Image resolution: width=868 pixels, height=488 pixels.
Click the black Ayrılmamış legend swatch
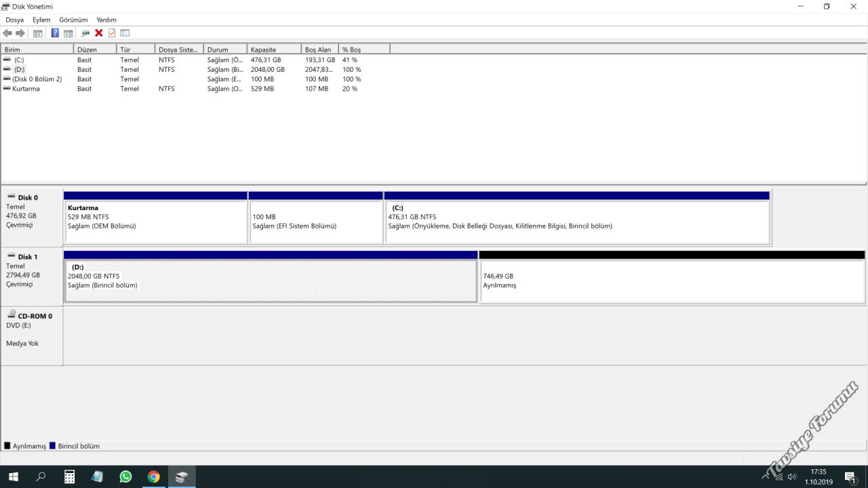[x=7, y=446]
